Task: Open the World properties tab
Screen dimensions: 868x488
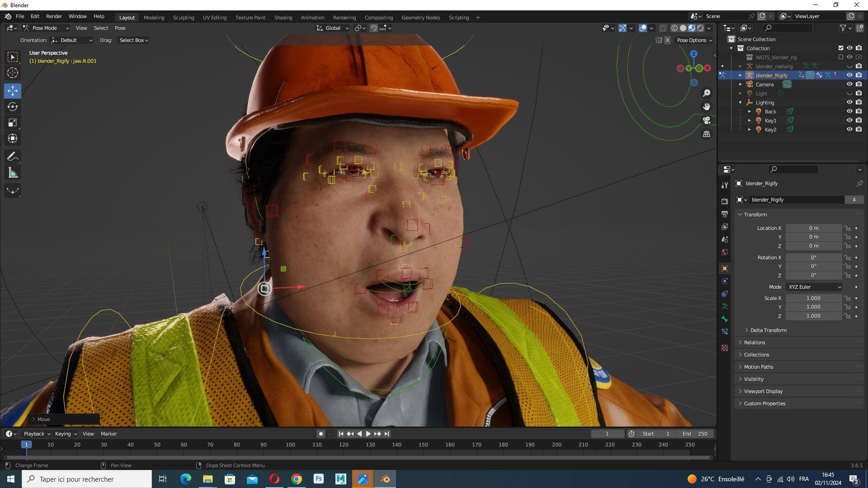Action: 725,252
